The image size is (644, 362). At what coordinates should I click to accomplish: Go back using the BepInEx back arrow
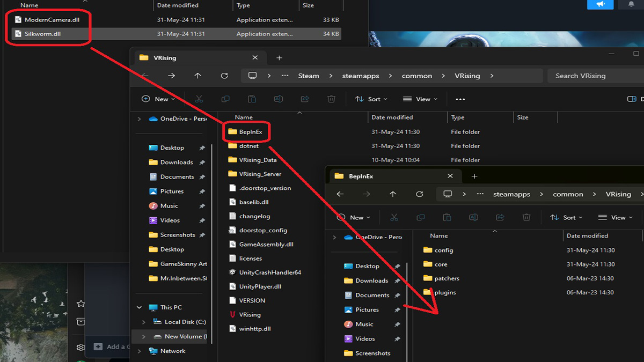tap(340, 194)
